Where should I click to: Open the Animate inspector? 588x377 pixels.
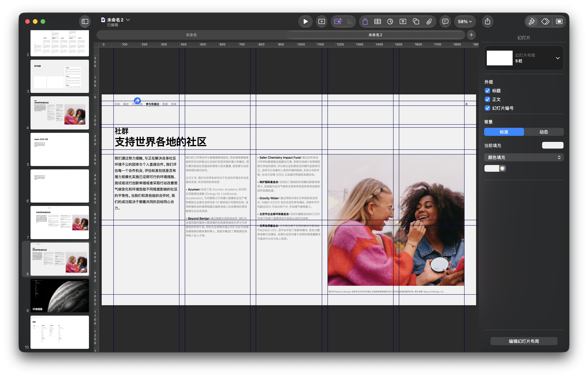pos(545,21)
